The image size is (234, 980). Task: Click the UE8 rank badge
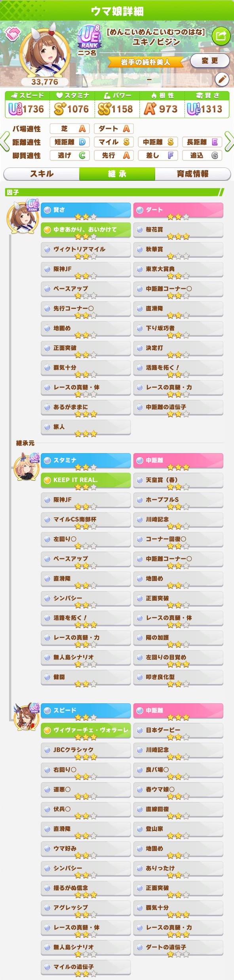(x=90, y=37)
